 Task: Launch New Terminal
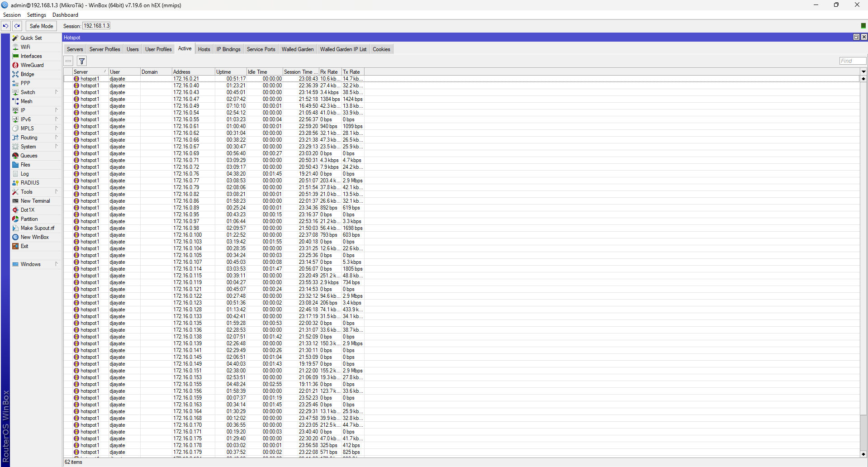tap(35, 201)
